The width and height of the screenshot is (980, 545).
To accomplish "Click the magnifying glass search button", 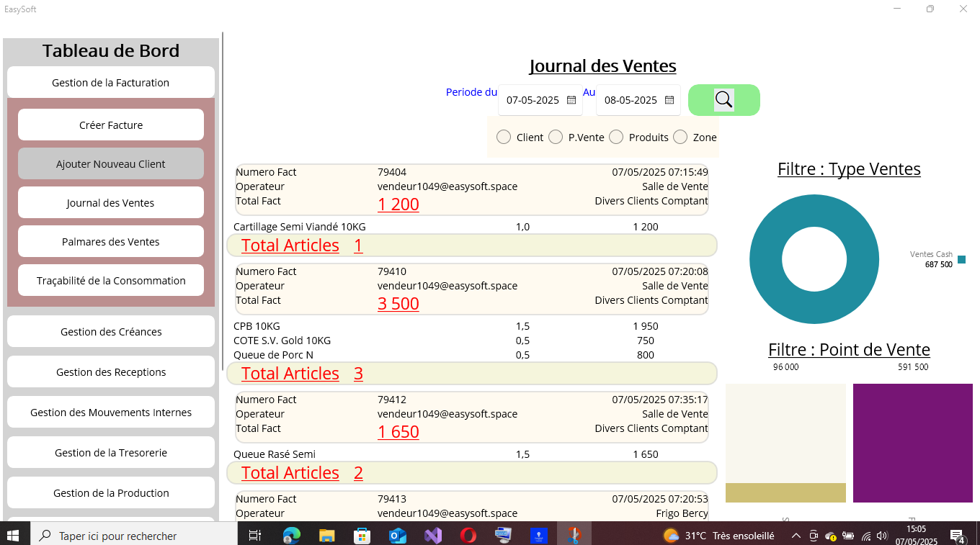I will point(723,100).
